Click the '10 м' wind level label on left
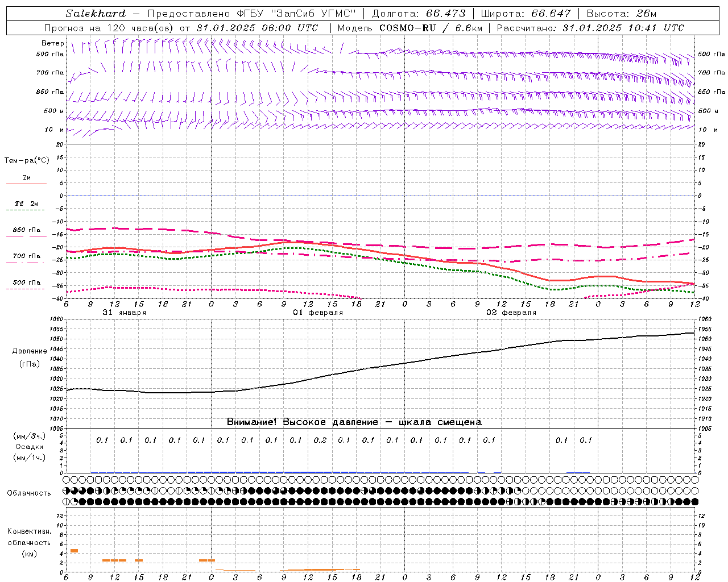 pyautogui.click(x=55, y=130)
